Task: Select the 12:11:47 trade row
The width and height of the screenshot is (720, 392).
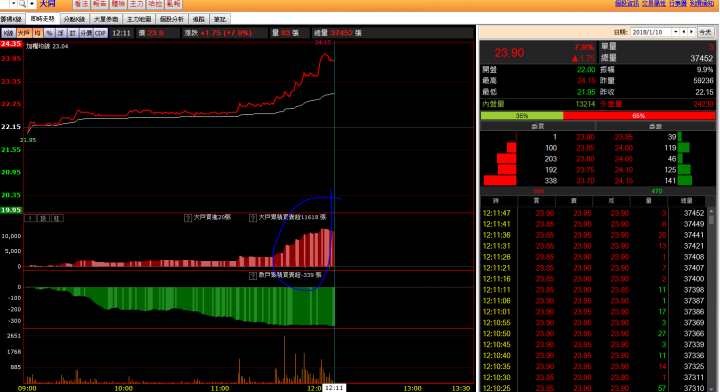Action: point(593,213)
